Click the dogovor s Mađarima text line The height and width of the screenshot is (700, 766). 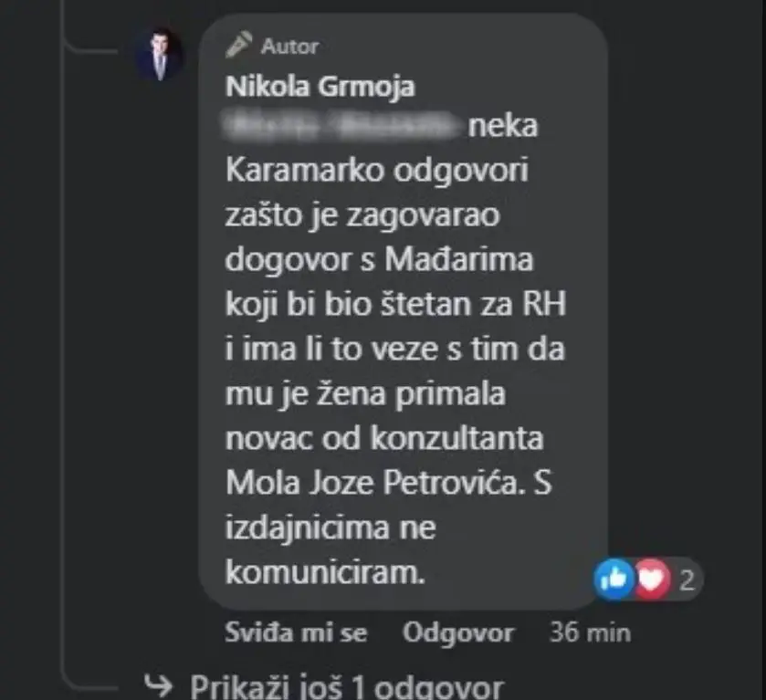[379, 259]
